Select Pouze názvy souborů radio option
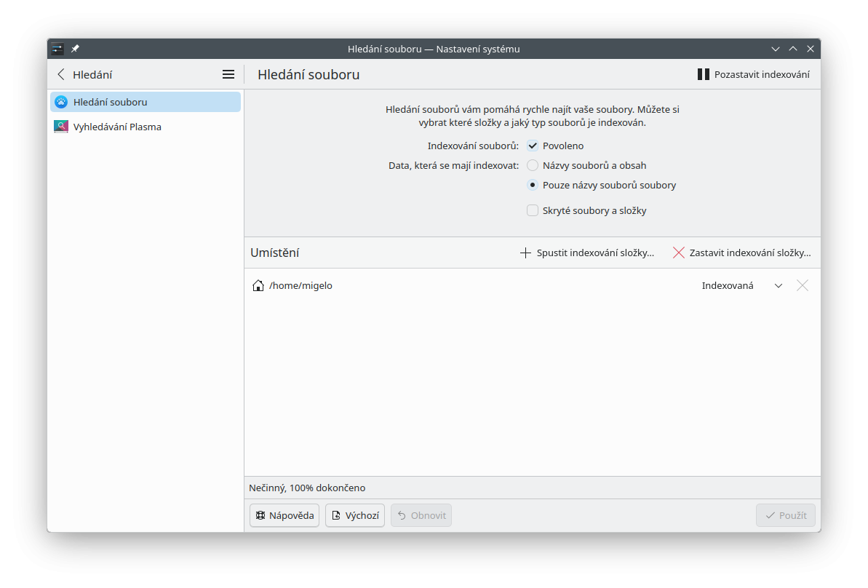 pos(533,185)
